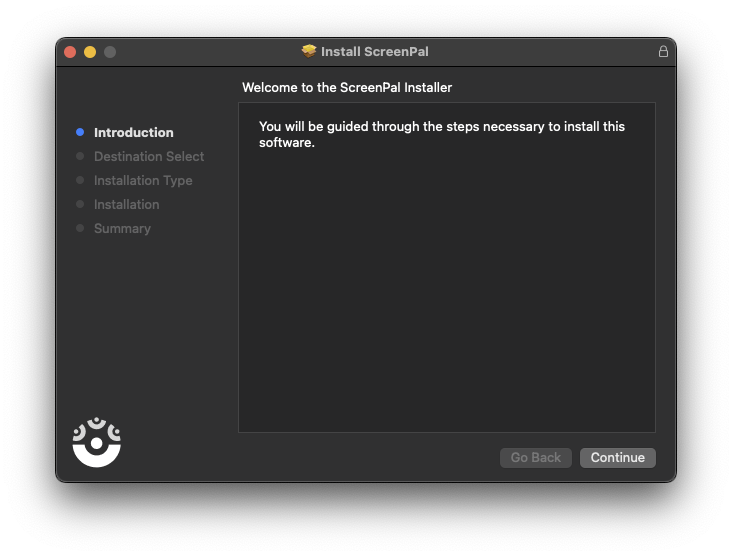
Task: Choose the Installation Type step label
Action: 143,180
